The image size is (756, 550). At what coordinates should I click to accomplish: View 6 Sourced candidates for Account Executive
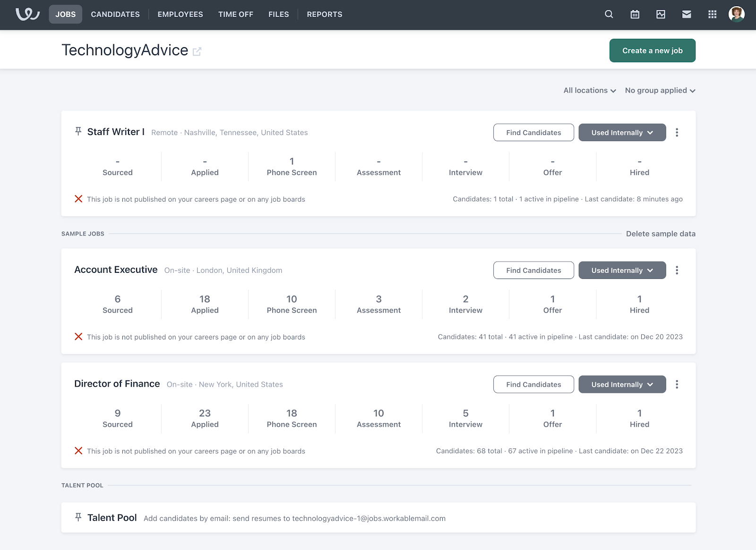click(x=118, y=305)
